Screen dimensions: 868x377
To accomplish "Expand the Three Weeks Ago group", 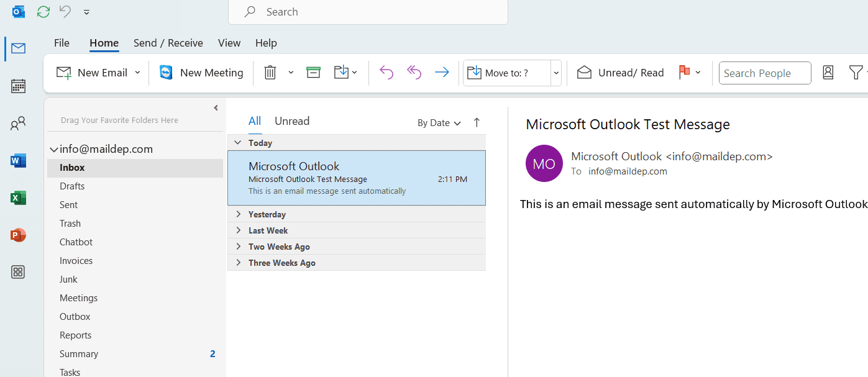I will 238,263.
